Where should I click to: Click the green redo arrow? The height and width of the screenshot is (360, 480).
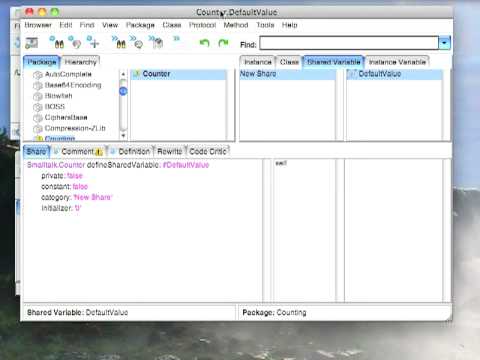pyautogui.click(x=223, y=43)
